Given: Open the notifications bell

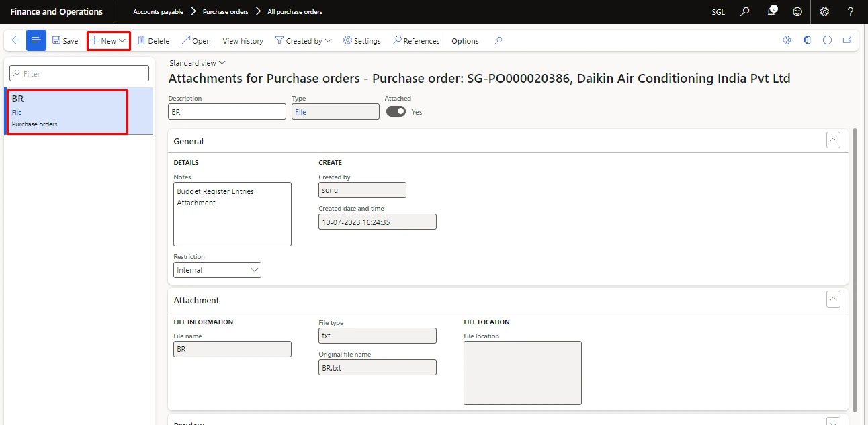Looking at the screenshot, I should pos(772,11).
